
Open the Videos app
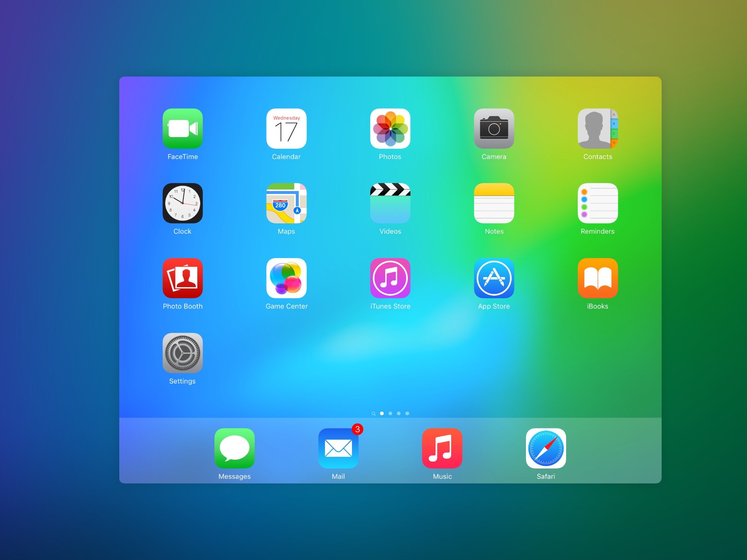point(390,203)
